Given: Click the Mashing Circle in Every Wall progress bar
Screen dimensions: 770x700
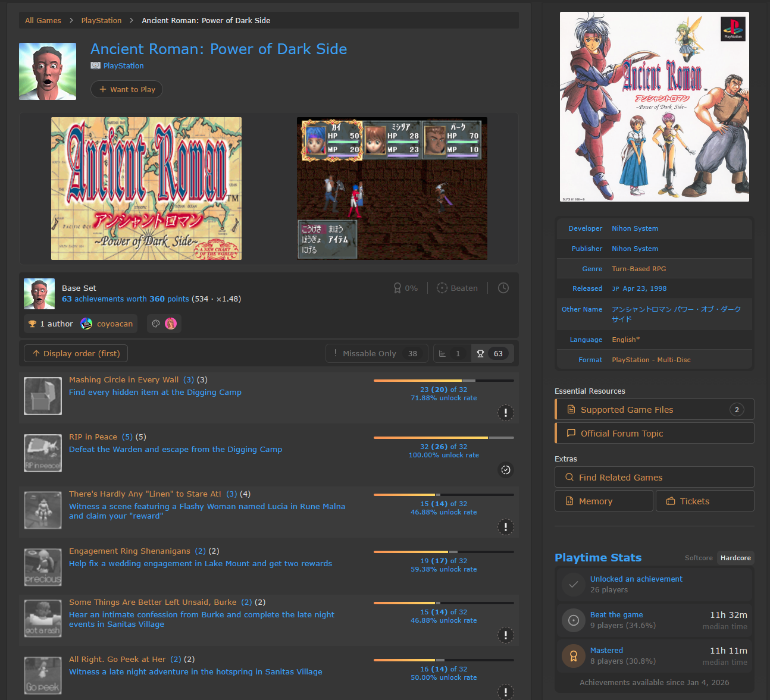Looking at the screenshot, I should pos(444,381).
